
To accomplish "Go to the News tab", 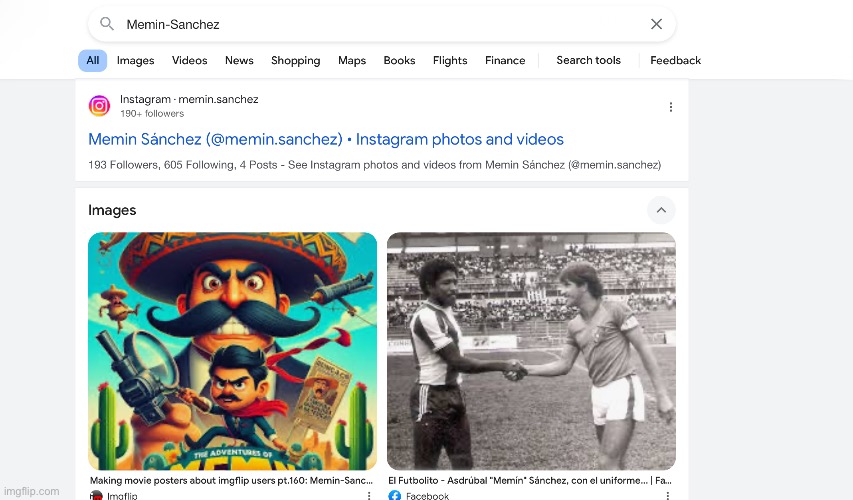I will click(239, 60).
